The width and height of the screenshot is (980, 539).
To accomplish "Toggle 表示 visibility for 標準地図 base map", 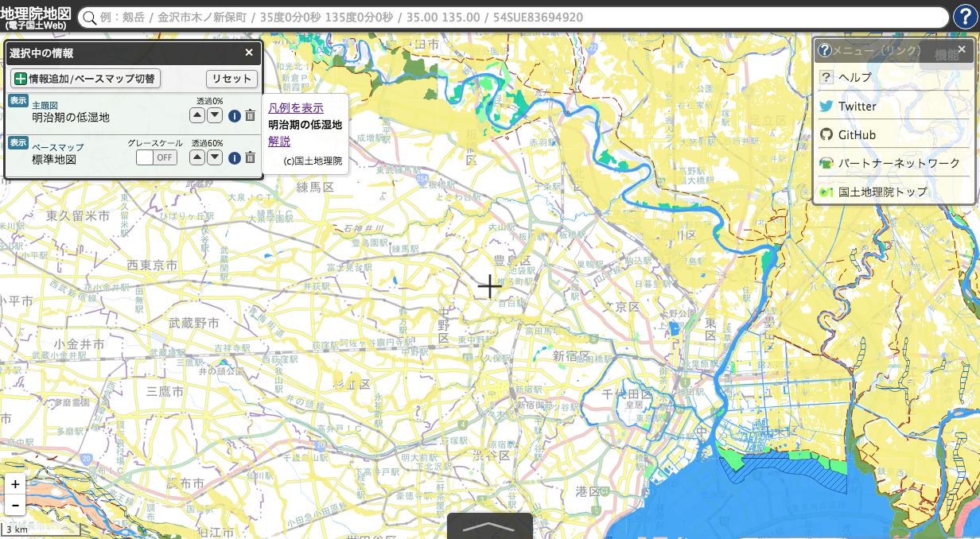I will point(18,142).
